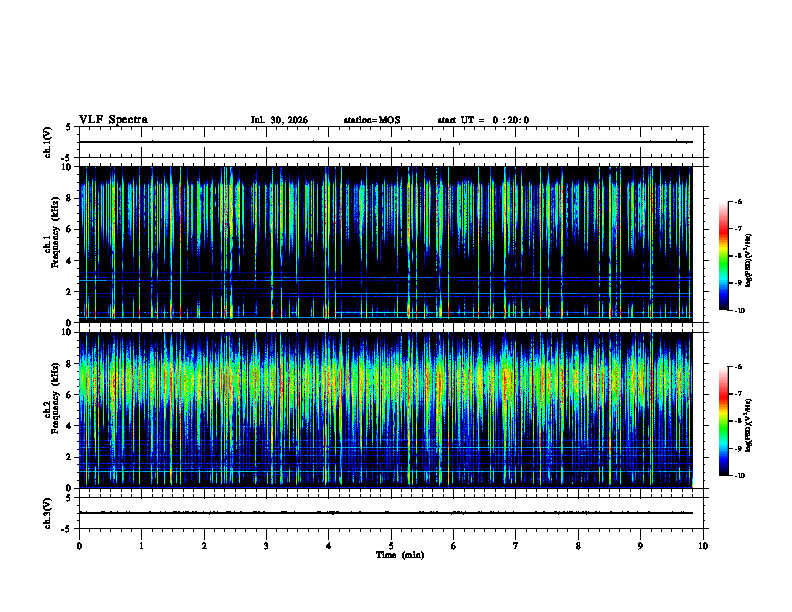This screenshot has height=612, width=792.
Task: Click the "start UT = 0:20:0" header text
Action: [483, 120]
